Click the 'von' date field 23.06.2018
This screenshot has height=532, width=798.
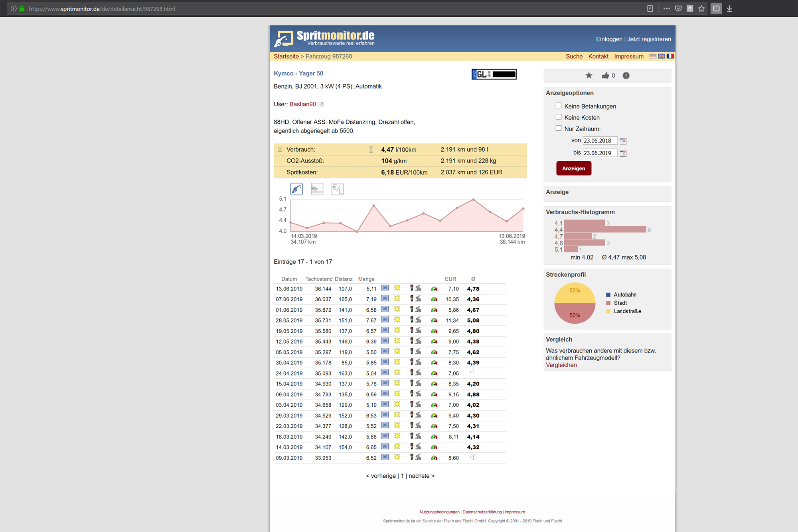[x=600, y=140]
